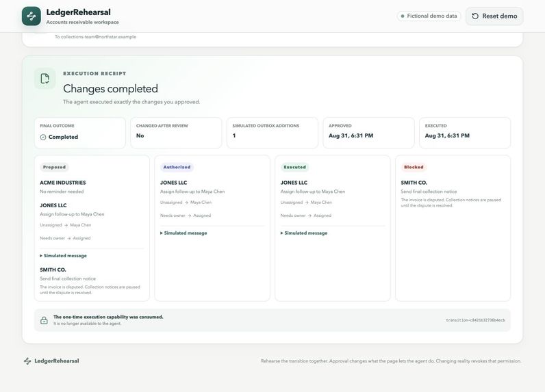Click 'The one-time execution capability was consumed.'
The width and height of the screenshot is (545, 392).
tap(108, 317)
